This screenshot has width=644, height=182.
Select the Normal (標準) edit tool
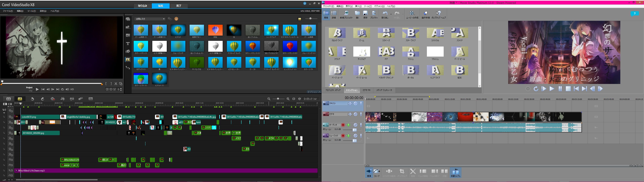coord(369,172)
